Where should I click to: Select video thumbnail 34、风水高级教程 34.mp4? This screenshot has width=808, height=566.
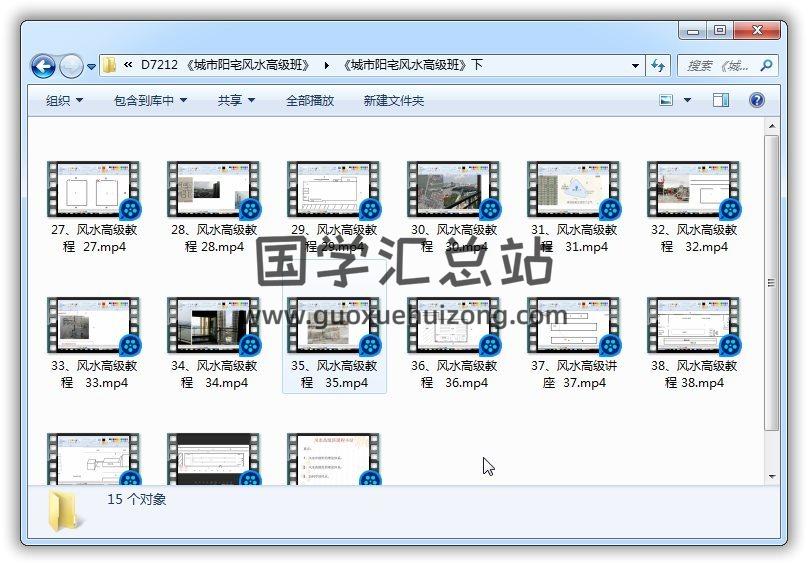pos(214,326)
